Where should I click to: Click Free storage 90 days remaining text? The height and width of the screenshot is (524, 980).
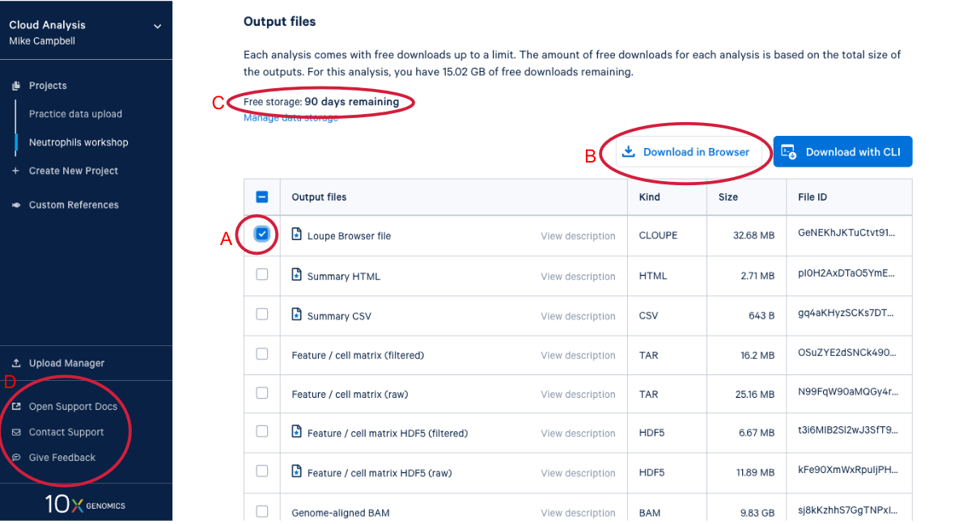point(321,102)
